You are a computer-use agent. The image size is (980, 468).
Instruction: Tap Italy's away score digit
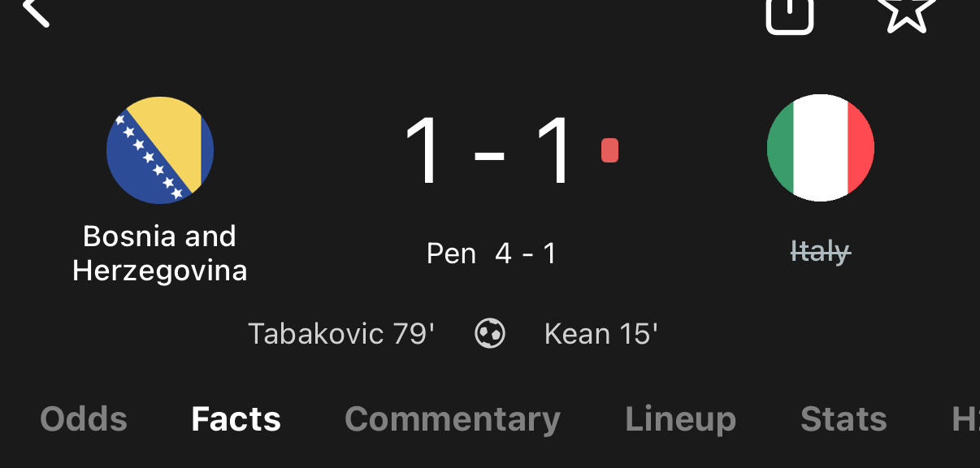click(555, 152)
